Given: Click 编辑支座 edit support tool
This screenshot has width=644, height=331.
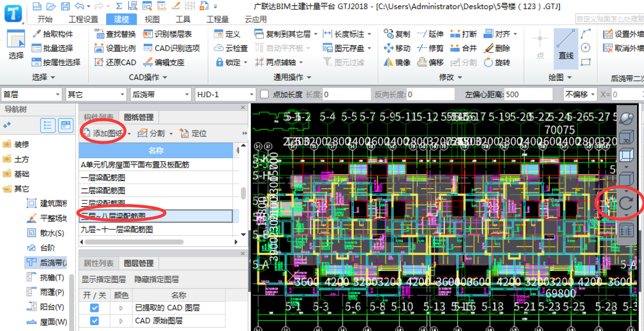Looking at the screenshot, I should (164, 62).
